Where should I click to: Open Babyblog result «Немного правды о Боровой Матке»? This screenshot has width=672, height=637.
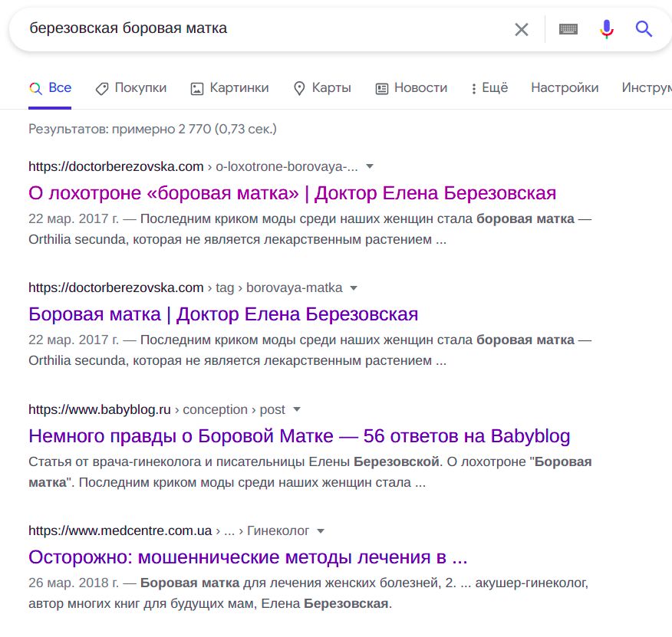(299, 436)
